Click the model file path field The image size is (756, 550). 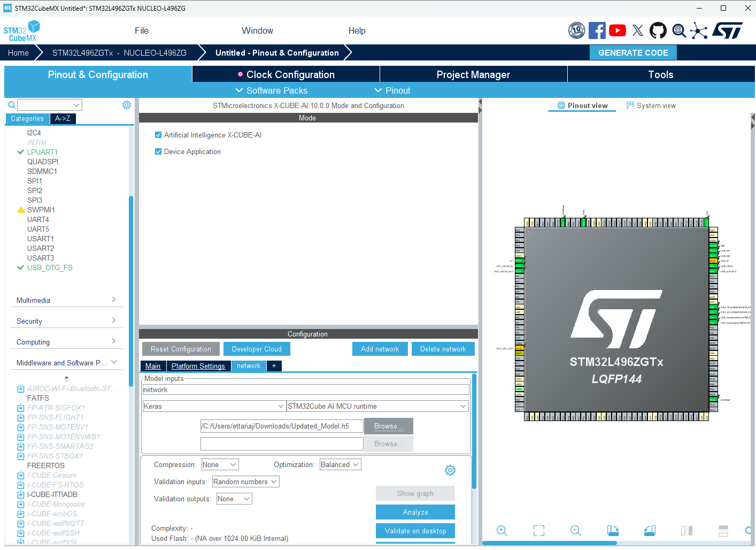[x=281, y=426]
